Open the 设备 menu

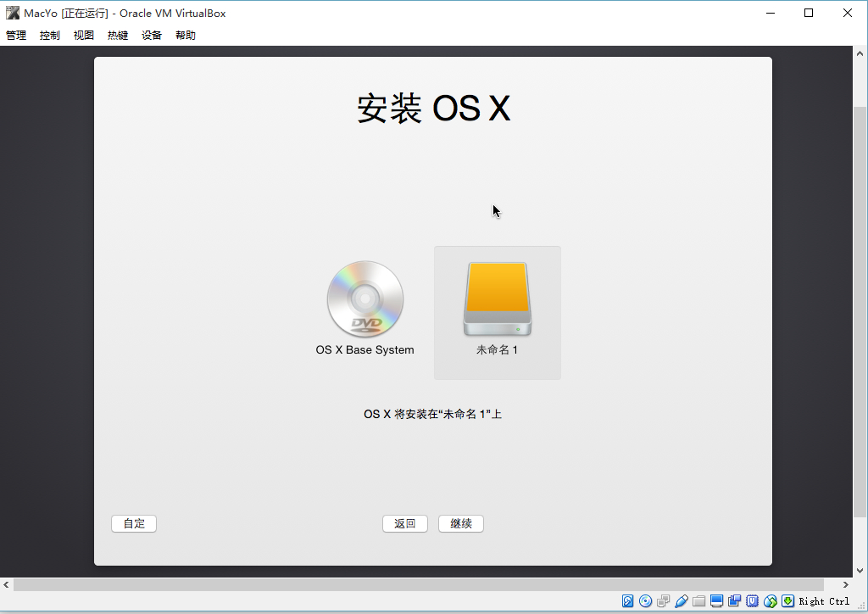[151, 35]
